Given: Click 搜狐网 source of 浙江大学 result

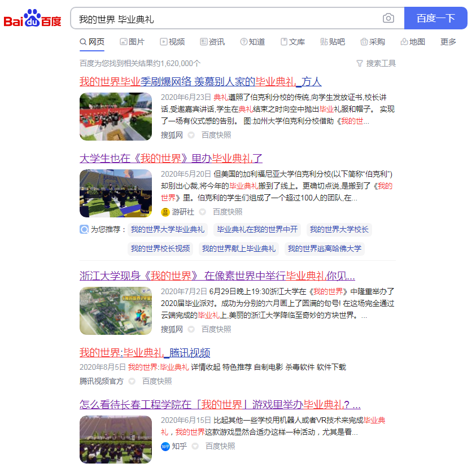Looking at the screenshot, I should point(172,329).
